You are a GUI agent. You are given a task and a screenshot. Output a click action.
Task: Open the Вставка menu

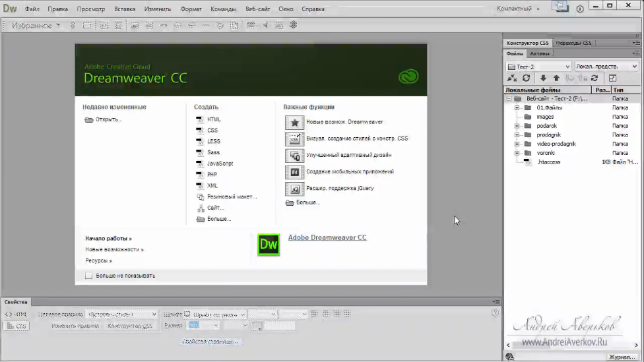[x=125, y=9]
